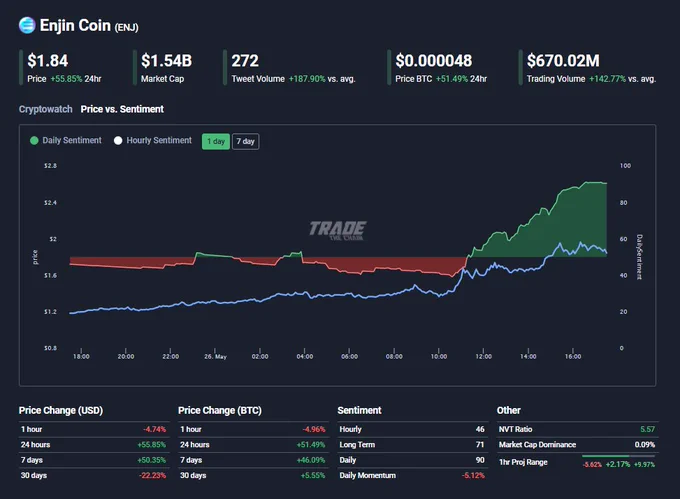Click the -5.62% projected range low
The width and height of the screenshot is (680, 499).
592,465
